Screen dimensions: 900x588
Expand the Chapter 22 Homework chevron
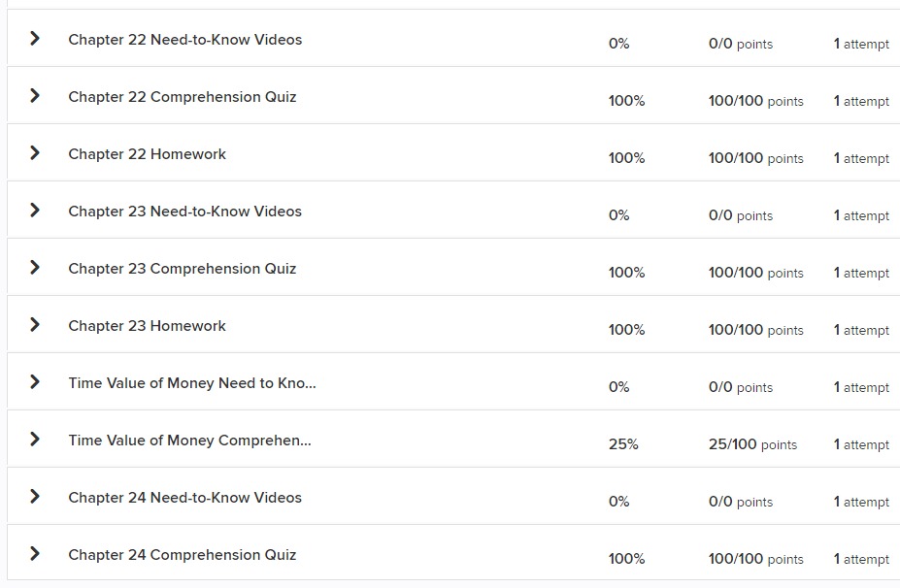tap(35, 153)
